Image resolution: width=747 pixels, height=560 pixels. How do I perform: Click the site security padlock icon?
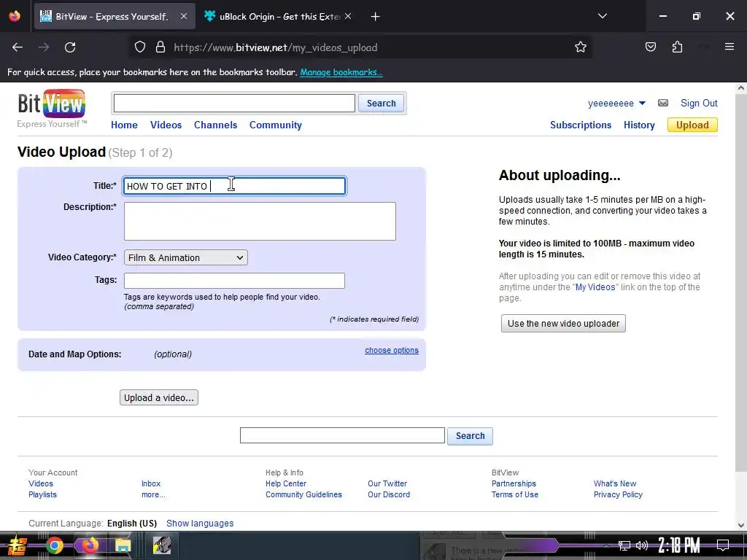click(160, 47)
